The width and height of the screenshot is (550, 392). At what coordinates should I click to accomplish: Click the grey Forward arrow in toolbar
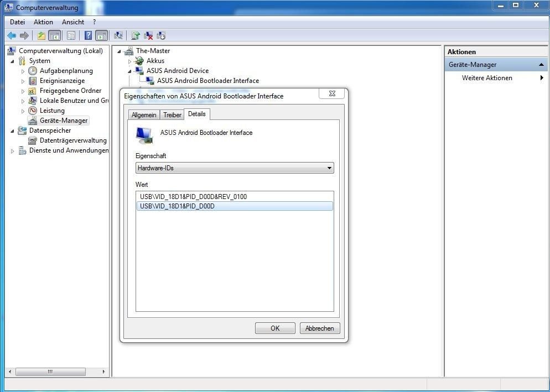point(24,35)
